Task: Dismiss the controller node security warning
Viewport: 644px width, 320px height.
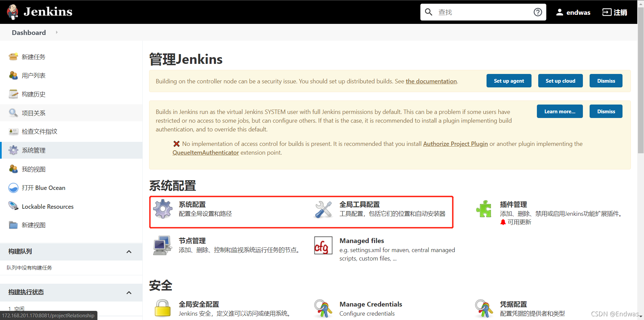Action: tap(606, 81)
